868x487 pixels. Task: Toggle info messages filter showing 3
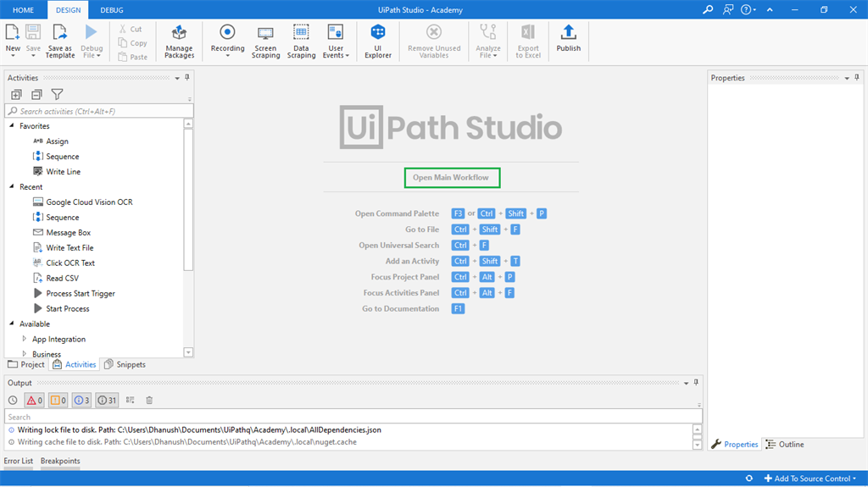81,400
